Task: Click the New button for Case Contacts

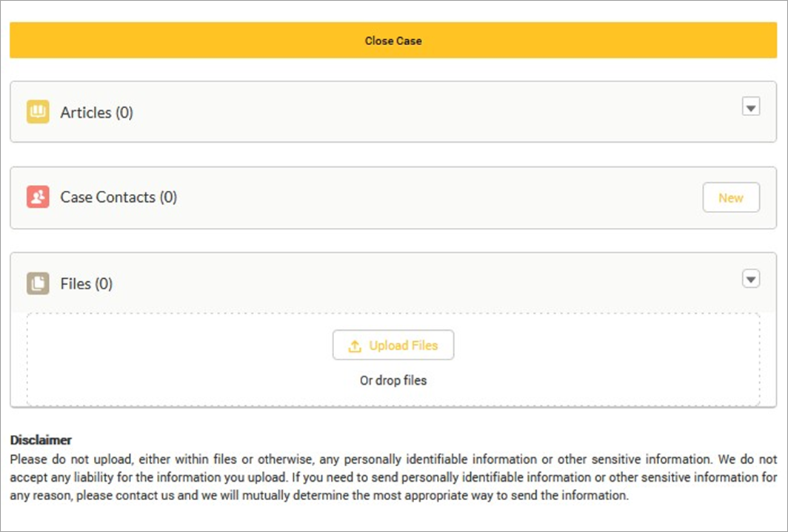Action: click(x=731, y=197)
